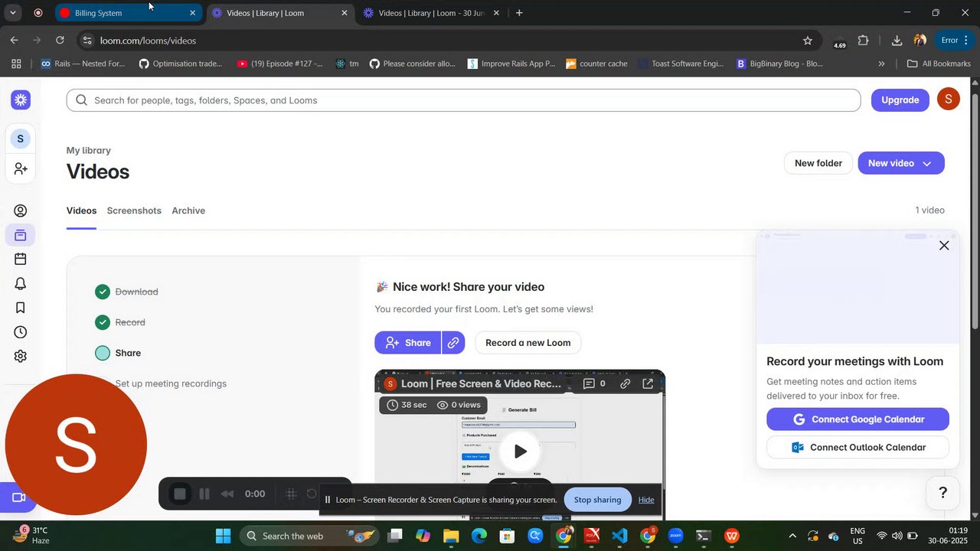This screenshot has height=551, width=980.
Task: Pause the Loom recording
Action: [x=204, y=494]
